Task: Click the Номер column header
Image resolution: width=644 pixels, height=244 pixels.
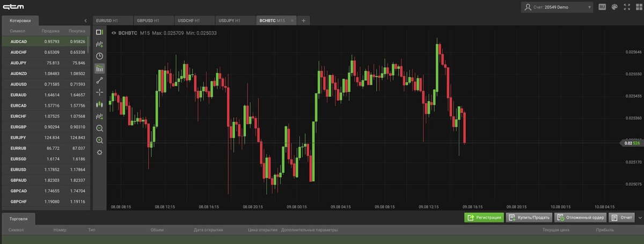Action: 60,229
